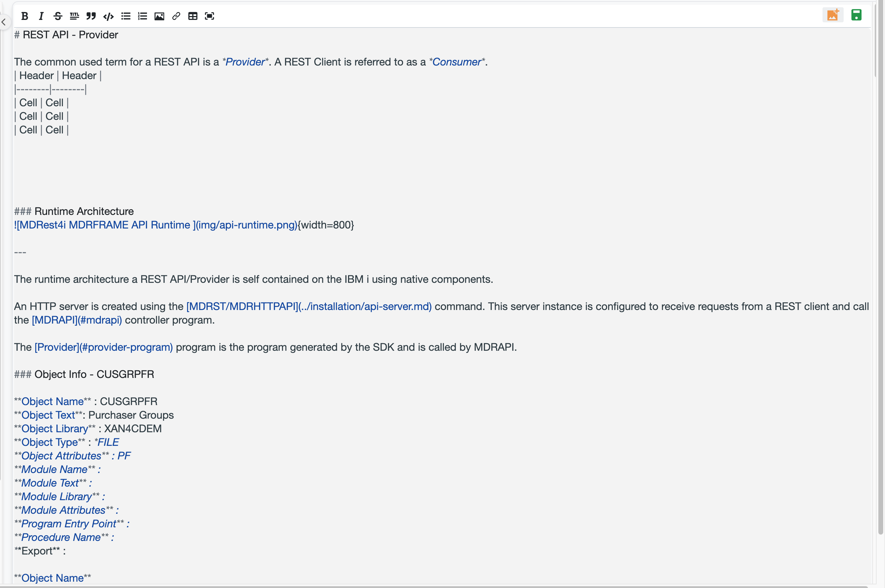Click the '**Object Attributes** : PF' line
Viewport: 885px width, 588px height.
tap(72, 456)
